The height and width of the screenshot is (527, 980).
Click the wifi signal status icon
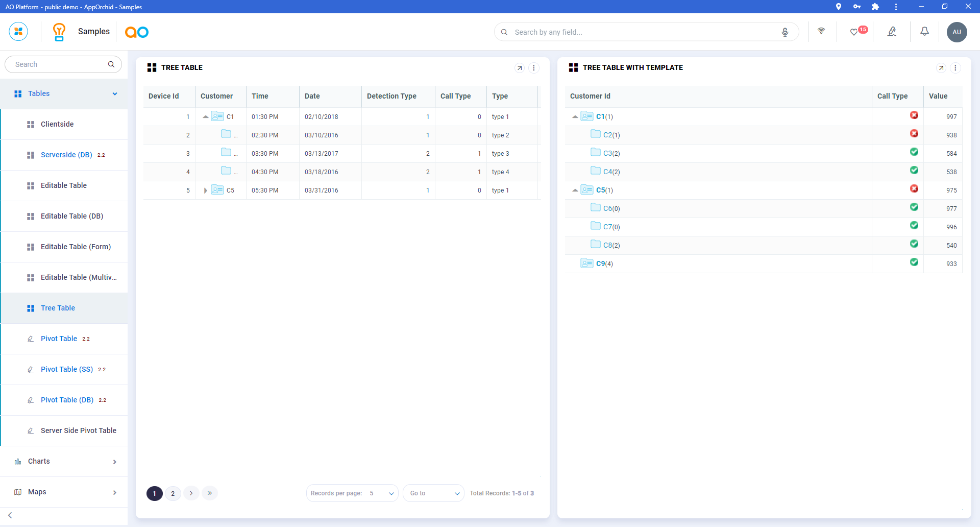point(821,31)
